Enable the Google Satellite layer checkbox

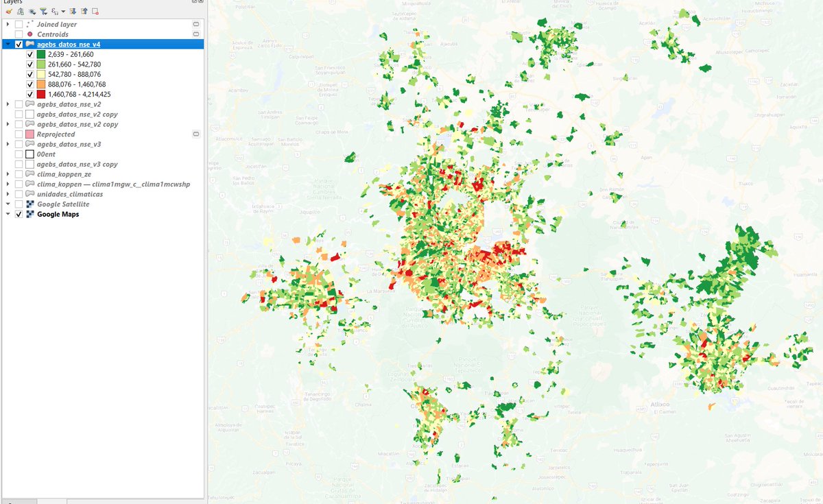pyautogui.click(x=19, y=204)
